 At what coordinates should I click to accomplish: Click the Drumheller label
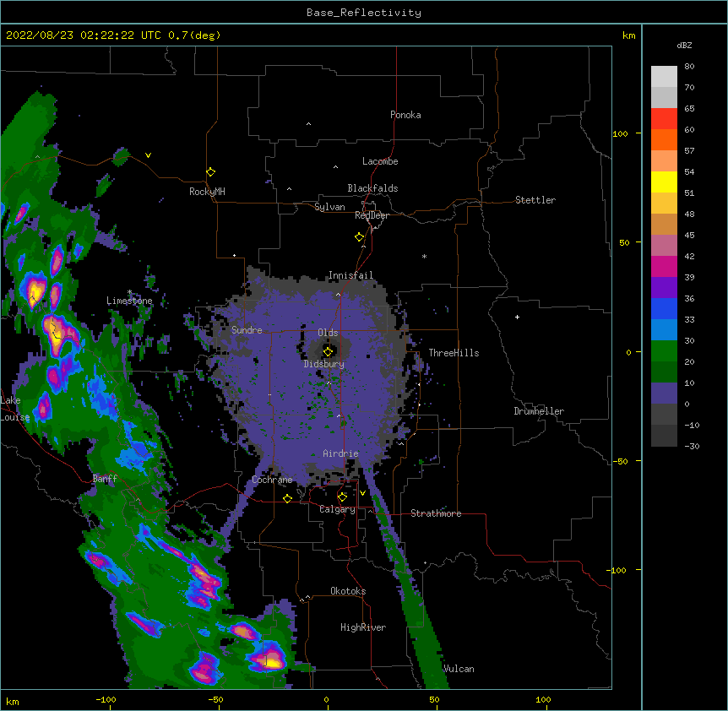(539, 411)
